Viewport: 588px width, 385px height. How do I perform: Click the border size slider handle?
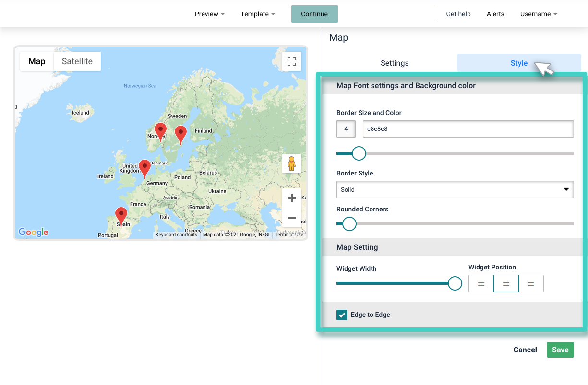(359, 153)
